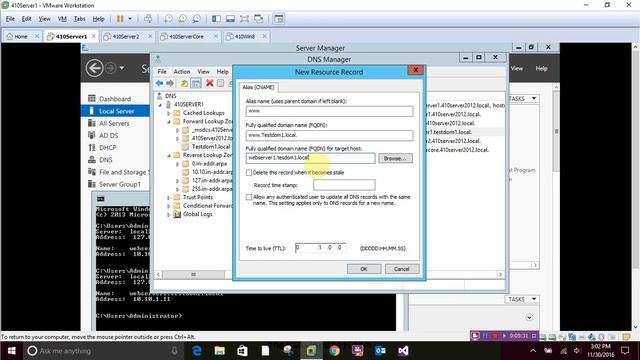Open upper TASKS dropdown in Server Manager
The height and width of the screenshot is (360, 640).
[x=522, y=99]
